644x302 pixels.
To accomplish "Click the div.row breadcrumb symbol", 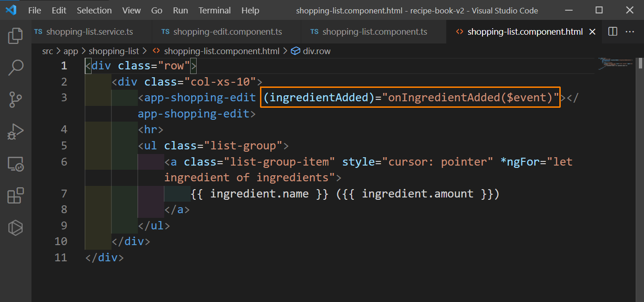I will 316,51.
